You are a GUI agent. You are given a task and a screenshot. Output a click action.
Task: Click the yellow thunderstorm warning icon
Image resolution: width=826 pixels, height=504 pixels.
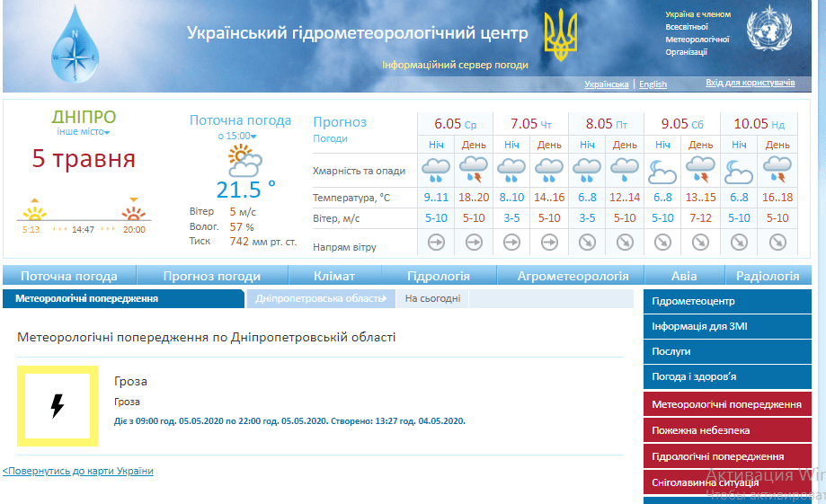point(57,406)
